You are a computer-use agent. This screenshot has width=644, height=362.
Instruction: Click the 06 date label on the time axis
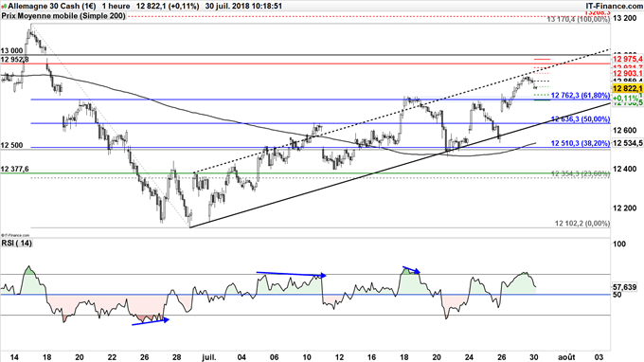[275, 356]
